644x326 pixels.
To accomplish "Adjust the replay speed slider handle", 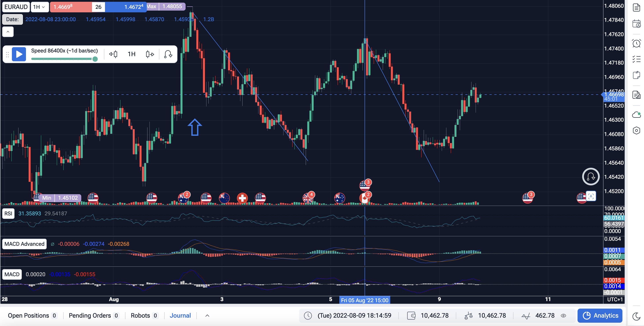I will pos(95,59).
